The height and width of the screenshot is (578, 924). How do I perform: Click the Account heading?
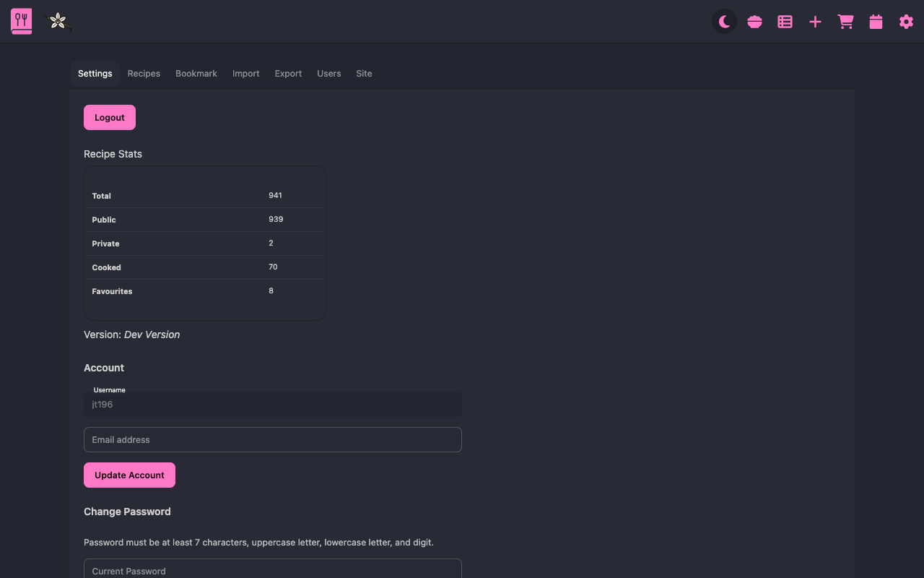click(x=104, y=368)
